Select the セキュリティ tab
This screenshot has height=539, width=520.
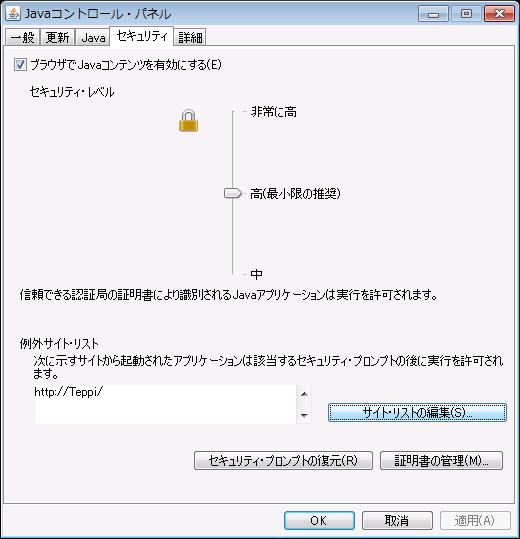pos(142,36)
